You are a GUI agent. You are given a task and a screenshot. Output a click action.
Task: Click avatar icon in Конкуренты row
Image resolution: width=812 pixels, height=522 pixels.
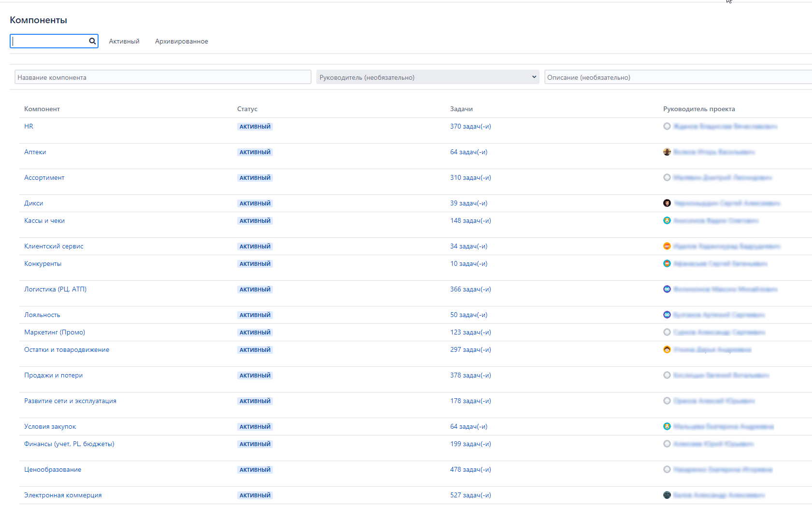click(x=667, y=263)
